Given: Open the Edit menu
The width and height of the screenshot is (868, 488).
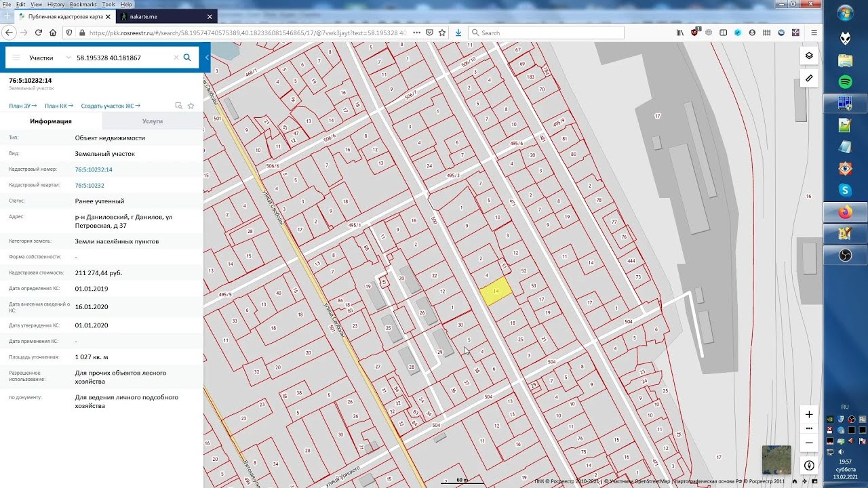Looking at the screenshot, I should (20, 4).
